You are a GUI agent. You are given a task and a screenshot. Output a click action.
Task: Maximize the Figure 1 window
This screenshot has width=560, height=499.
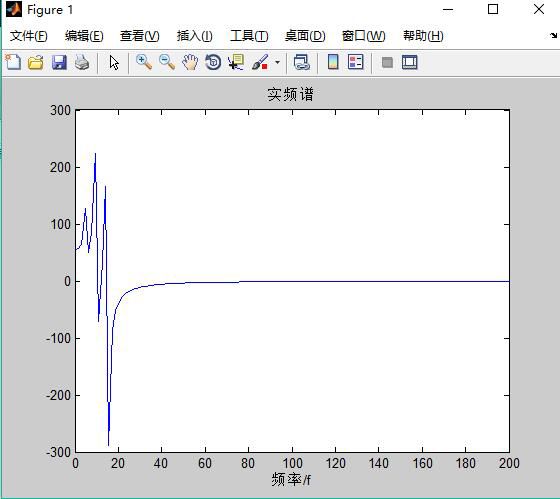tap(493, 9)
